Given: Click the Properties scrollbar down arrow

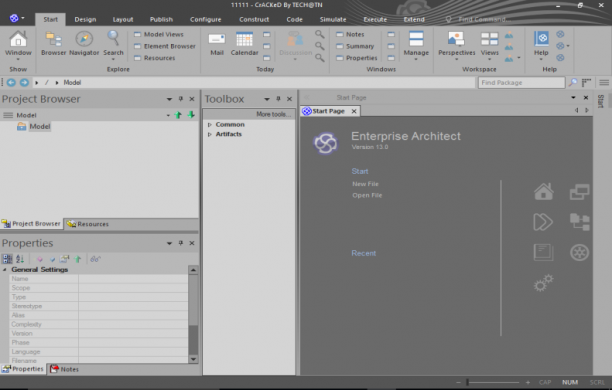Looking at the screenshot, I should coord(193,359).
